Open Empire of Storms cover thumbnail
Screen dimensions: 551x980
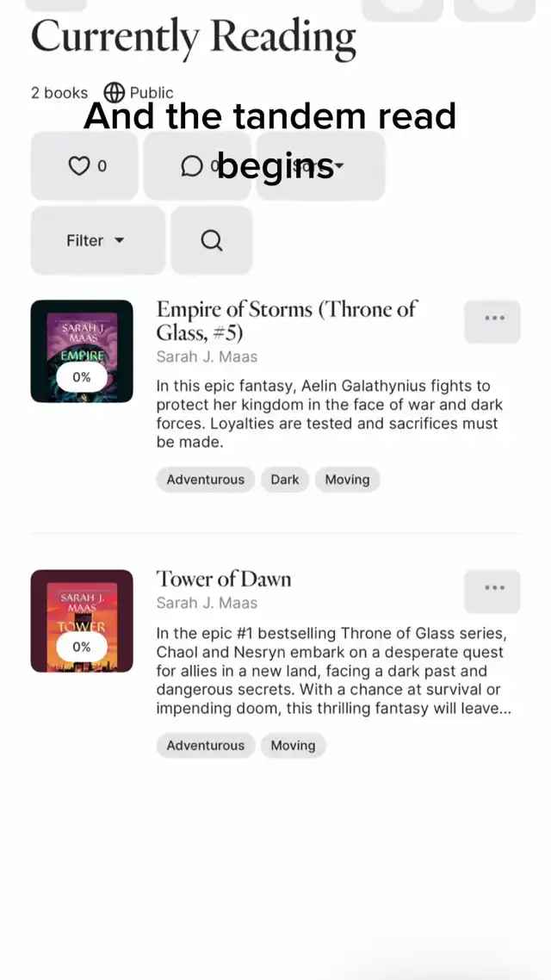pos(82,351)
